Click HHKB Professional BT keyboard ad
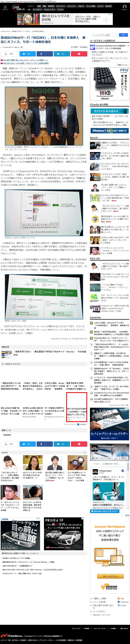 (x=110, y=83)
